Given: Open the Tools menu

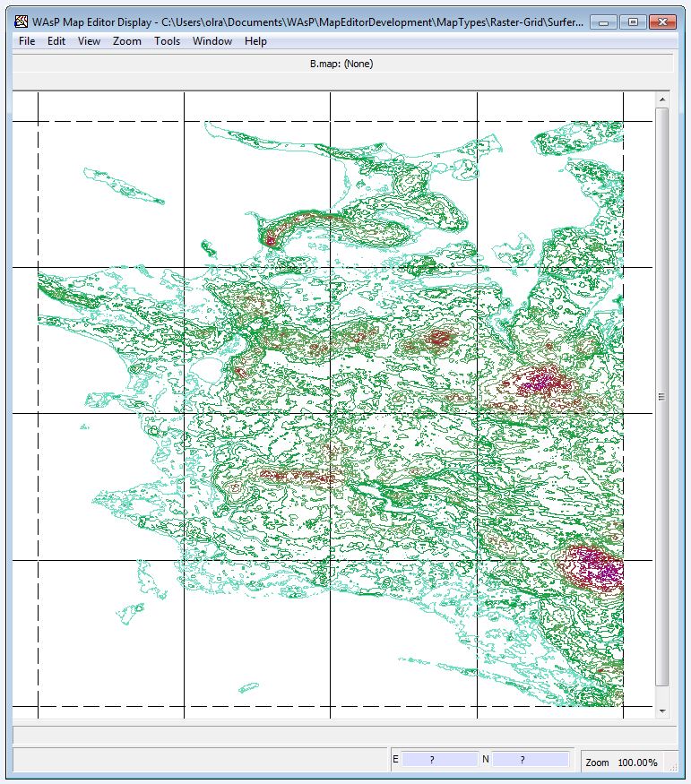Looking at the screenshot, I should pyautogui.click(x=167, y=41).
